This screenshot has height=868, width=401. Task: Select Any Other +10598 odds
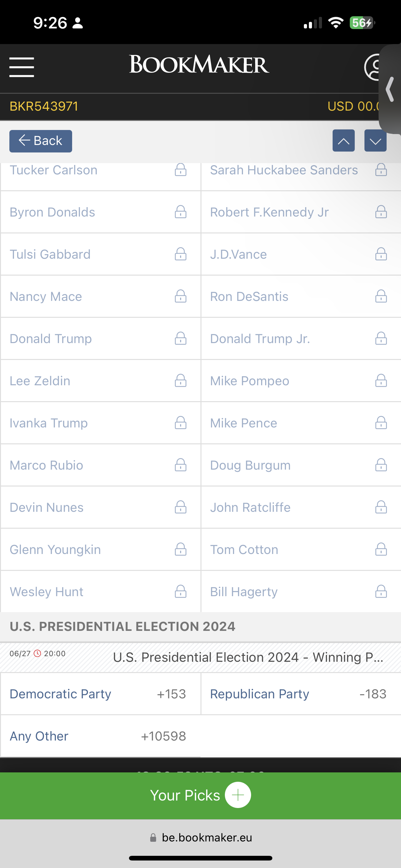101,736
